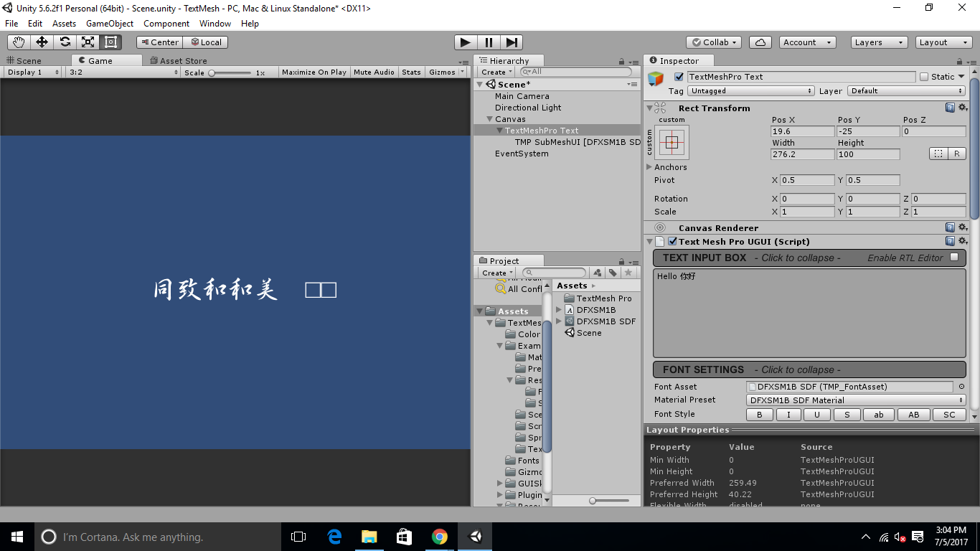The image size is (980, 551).
Task: Select the Move tool
Action: coord(42,42)
